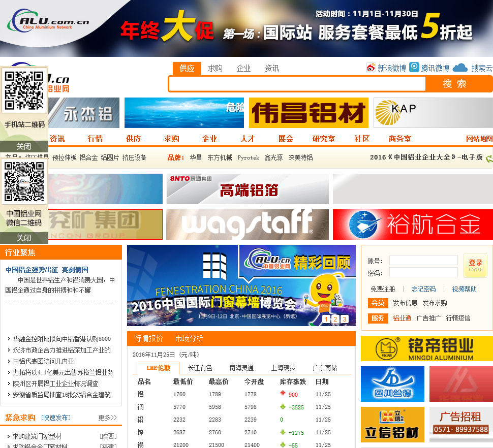Screen dimensions: 493x448
Task: Select the 企业 search tab
Action: tap(243, 68)
